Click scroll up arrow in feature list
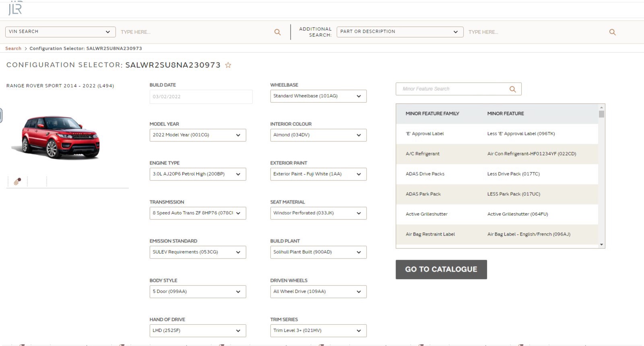 [x=601, y=108]
